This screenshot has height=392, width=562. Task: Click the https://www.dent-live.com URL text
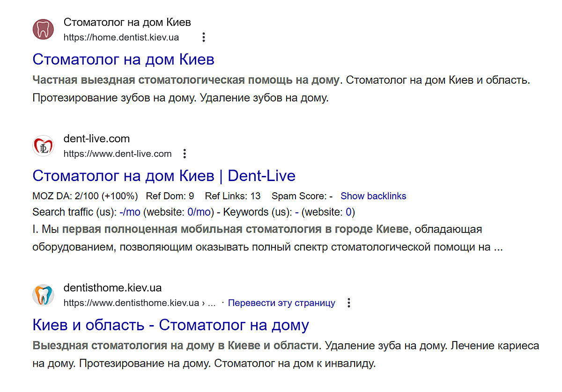(x=118, y=154)
